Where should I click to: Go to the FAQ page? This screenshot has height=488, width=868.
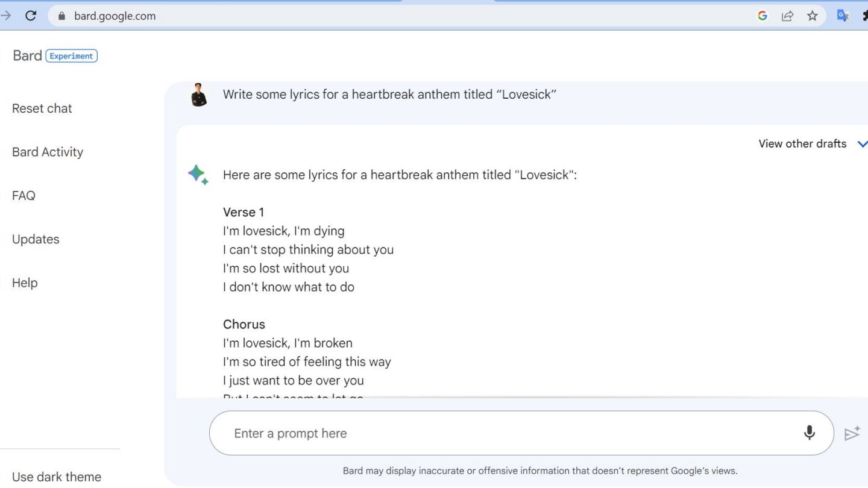pyautogui.click(x=24, y=195)
